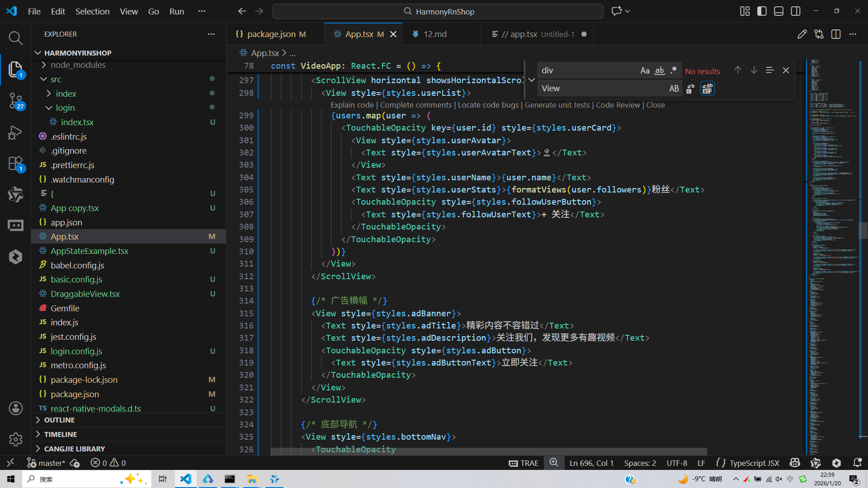The image size is (868, 488).
Task: Open Run and Debug view
Action: point(15,132)
